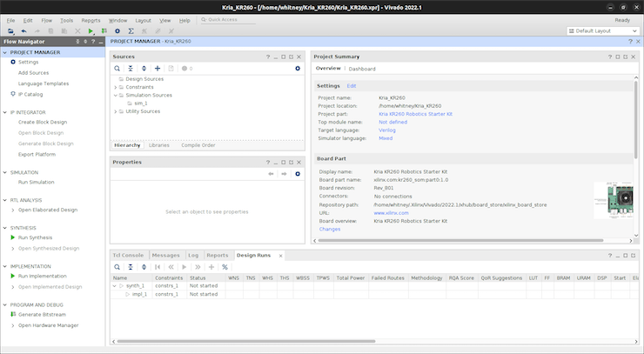Viewport: 644px width, 354px height.
Task: Collapse all items in Sources panel
Action: (131, 68)
